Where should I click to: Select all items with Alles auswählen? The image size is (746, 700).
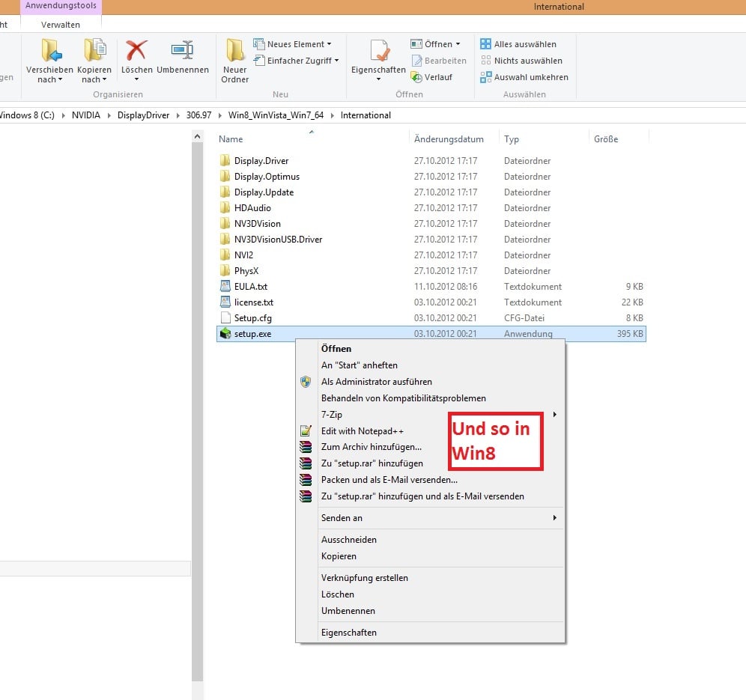(x=518, y=44)
